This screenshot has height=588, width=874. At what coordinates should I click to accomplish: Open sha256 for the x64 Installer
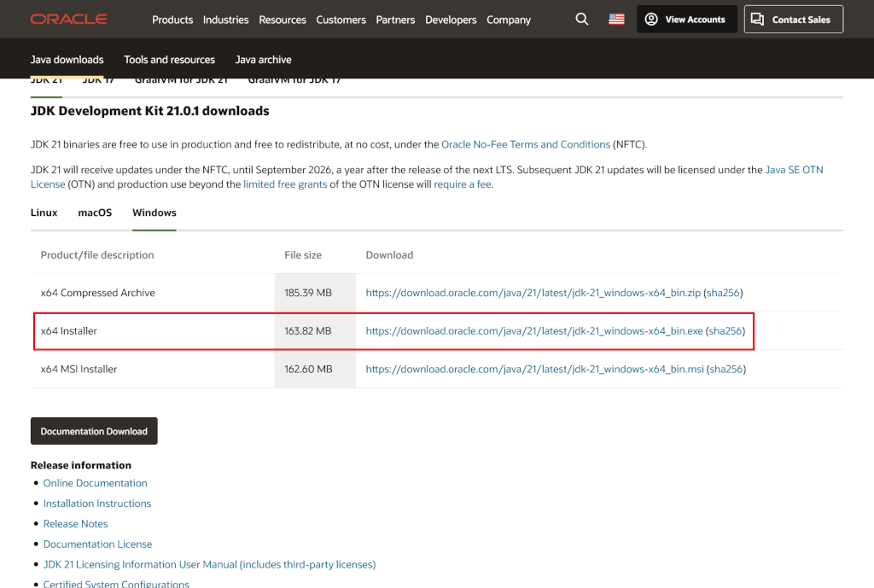725,331
